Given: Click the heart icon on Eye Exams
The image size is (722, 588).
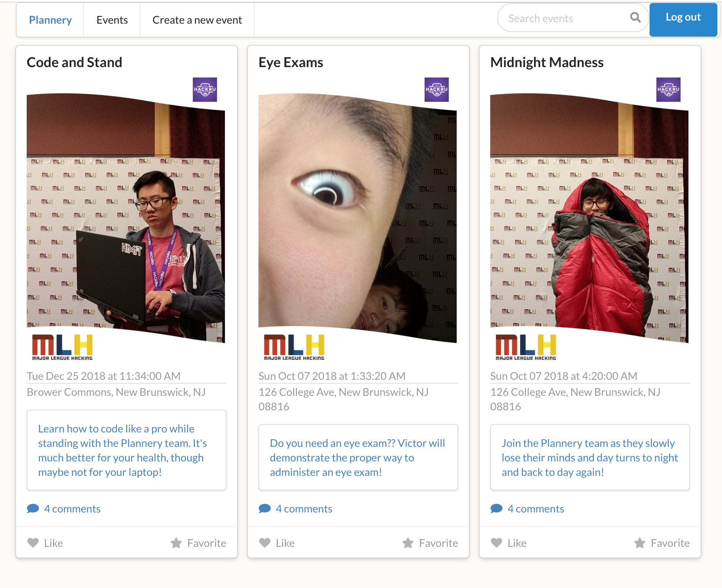Looking at the screenshot, I should click(x=265, y=543).
